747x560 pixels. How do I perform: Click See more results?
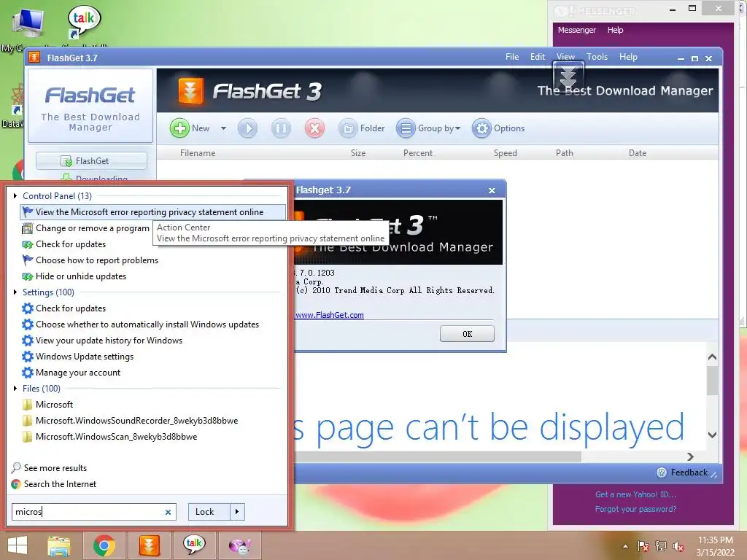(50, 467)
